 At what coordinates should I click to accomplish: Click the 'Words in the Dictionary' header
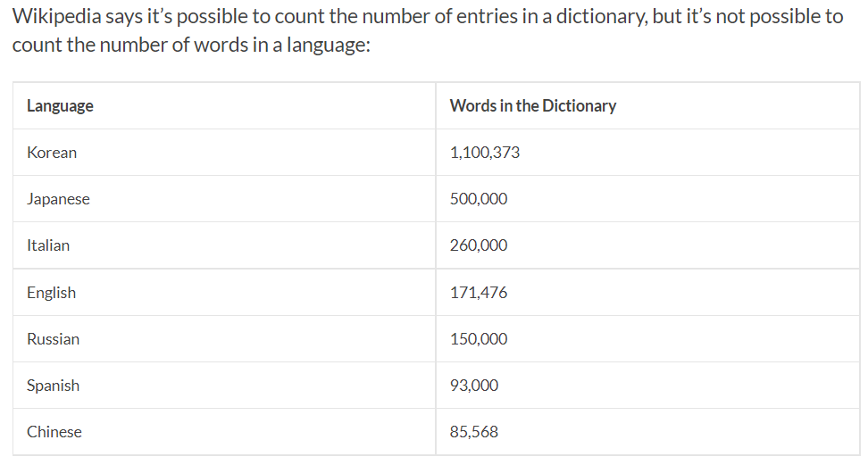pos(532,106)
